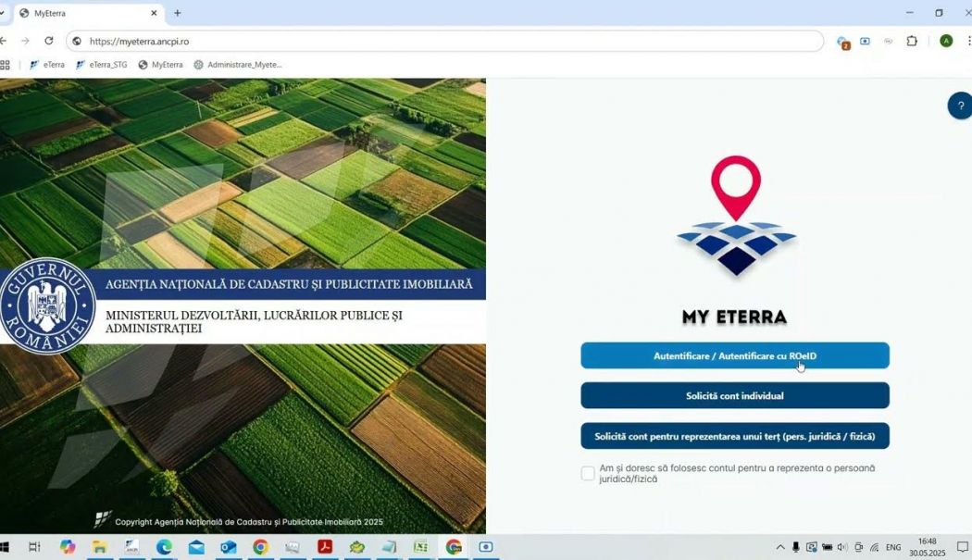Open Microsoft Edge from the taskbar
Screen dimensions: 972x560
tap(164, 547)
